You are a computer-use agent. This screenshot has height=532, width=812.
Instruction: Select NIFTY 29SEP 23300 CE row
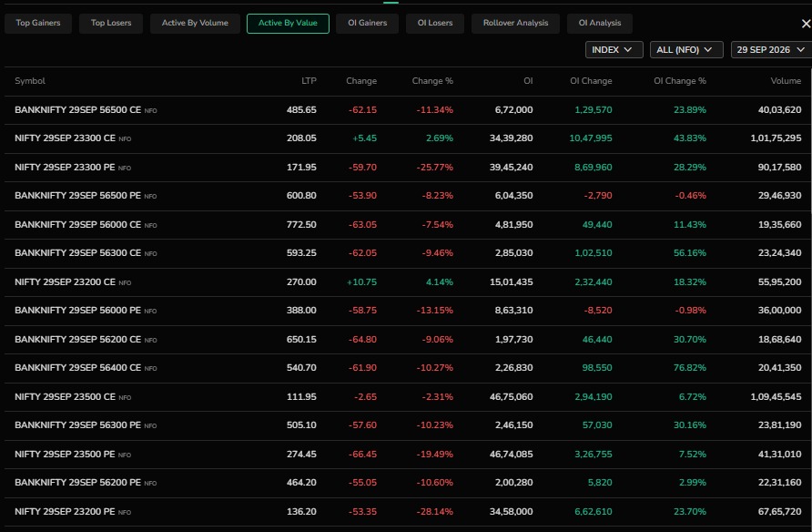coord(408,138)
